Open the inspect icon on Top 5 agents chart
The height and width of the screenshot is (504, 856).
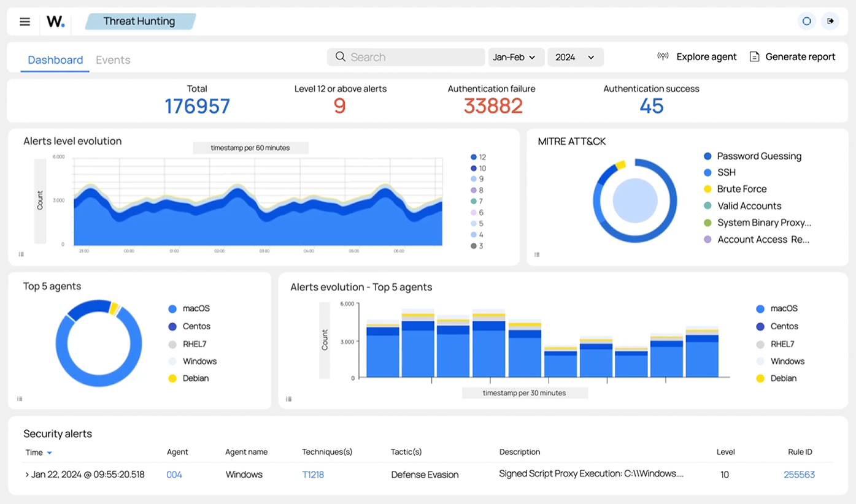coord(19,399)
